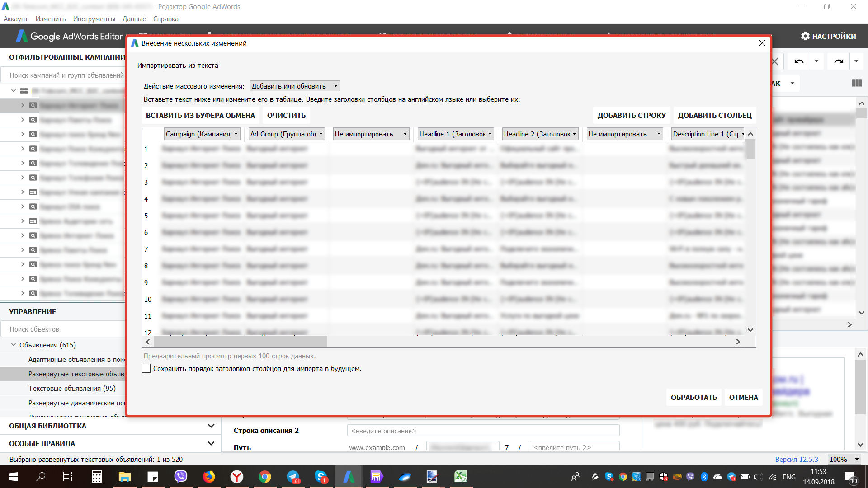Click the ОБРАБОТАТЬ button
The width and height of the screenshot is (868, 488).
[x=693, y=397]
